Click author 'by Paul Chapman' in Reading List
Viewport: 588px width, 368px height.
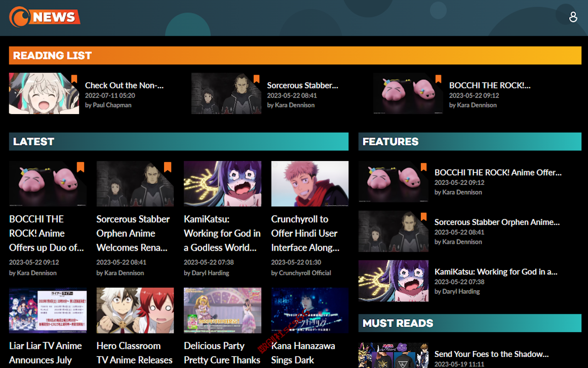coord(108,105)
